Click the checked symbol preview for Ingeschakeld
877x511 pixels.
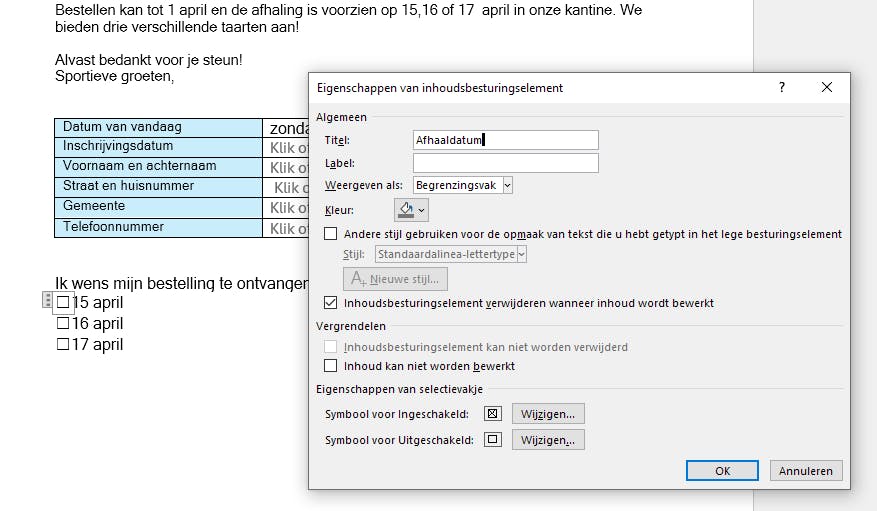click(492, 414)
